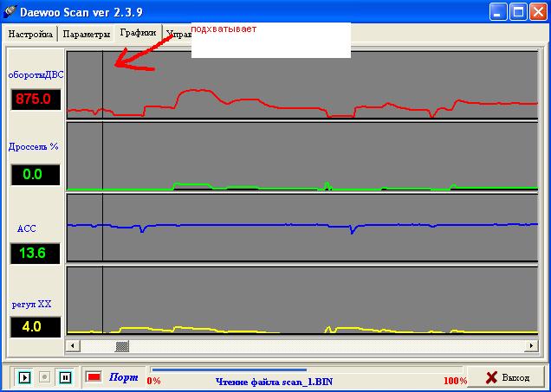Click the idle regulator value 4.0

(36, 327)
